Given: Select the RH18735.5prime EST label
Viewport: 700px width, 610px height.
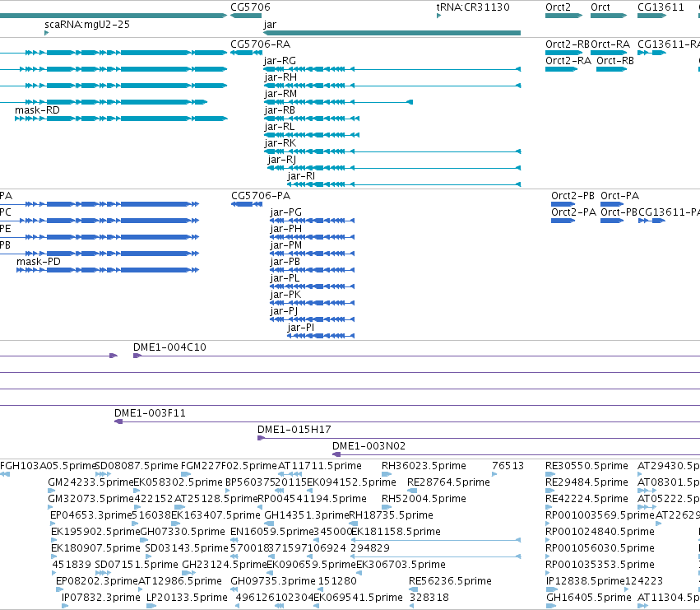Looking at the screenshot, I should pos(391,515).
